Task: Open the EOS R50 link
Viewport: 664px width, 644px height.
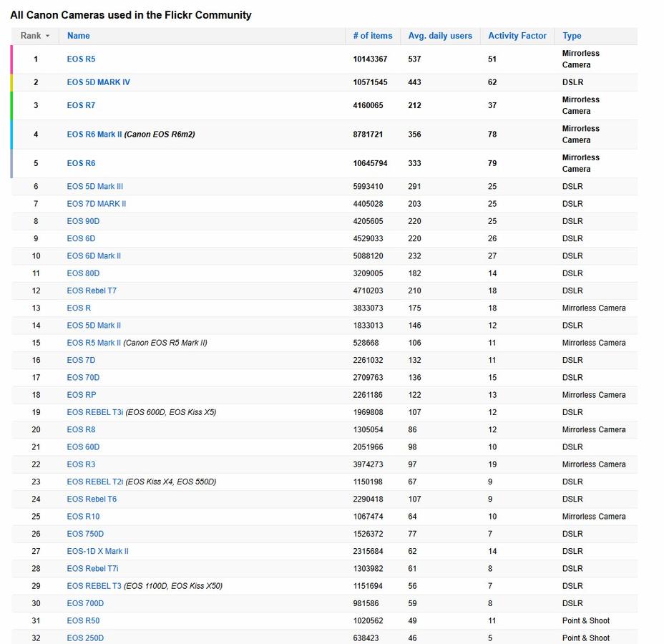Action: point(83,620)
